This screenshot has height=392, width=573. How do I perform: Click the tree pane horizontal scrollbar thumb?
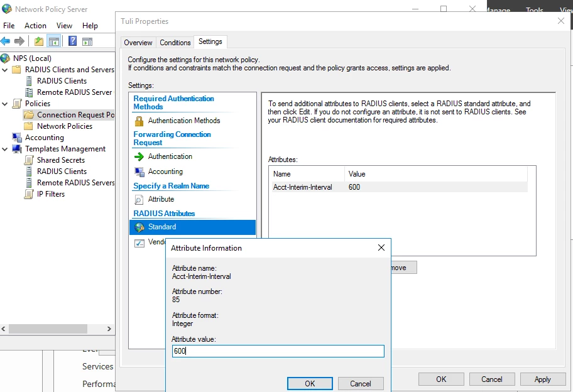click(48, 329)
